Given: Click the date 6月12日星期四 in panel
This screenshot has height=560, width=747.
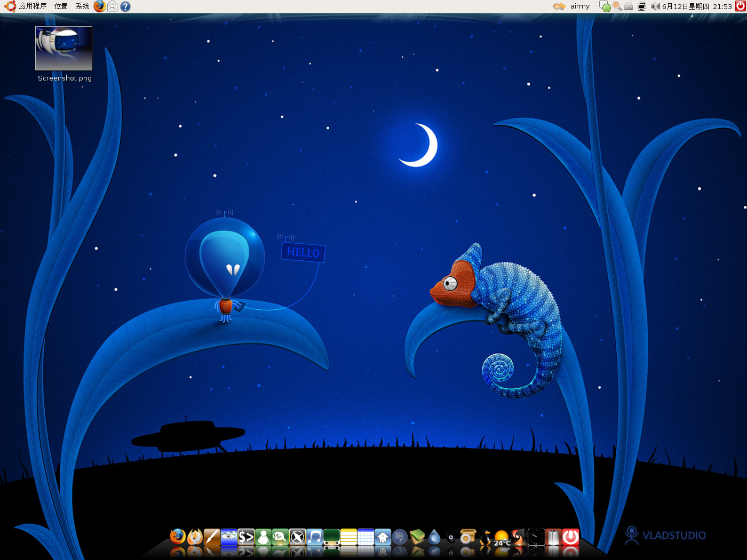Looking at the screenshot, I should tap(686, 6).
